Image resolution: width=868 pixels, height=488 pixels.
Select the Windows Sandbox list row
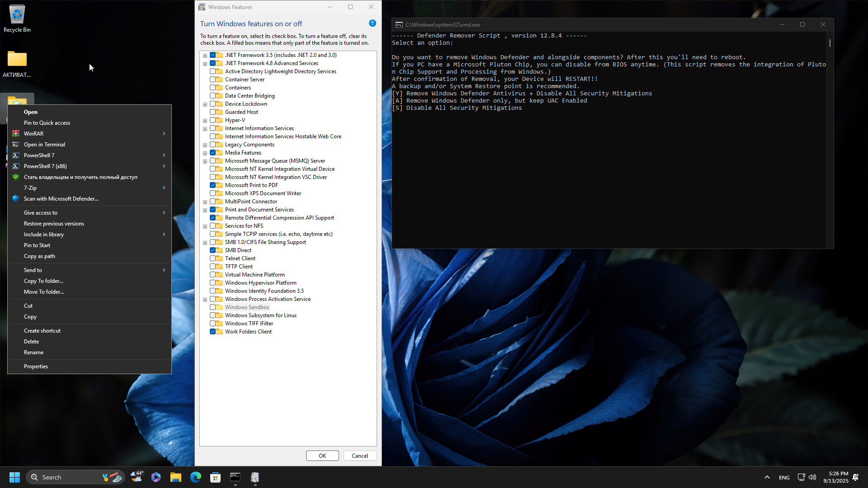click(x=247, y=307)
